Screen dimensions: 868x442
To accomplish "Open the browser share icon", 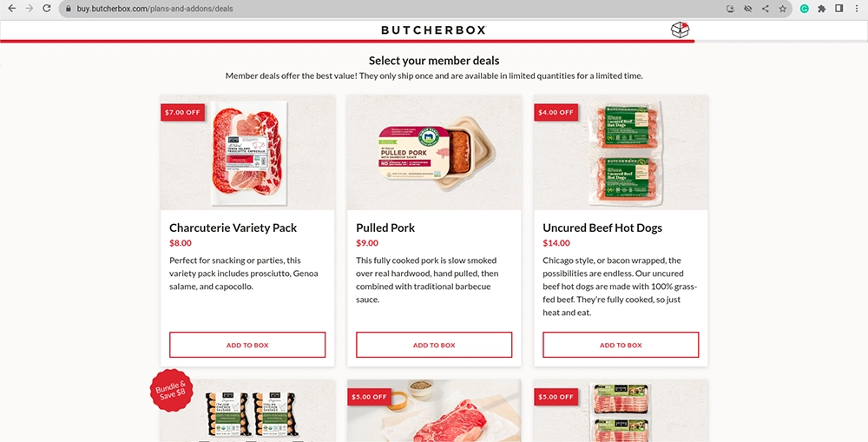I will click(x=765, y=9).
